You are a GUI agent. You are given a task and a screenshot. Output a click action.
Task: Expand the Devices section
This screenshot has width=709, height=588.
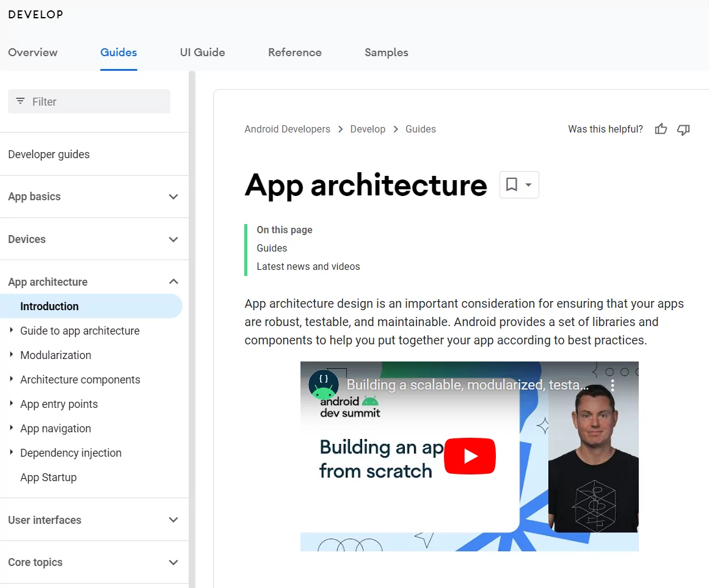pos(173,239)
